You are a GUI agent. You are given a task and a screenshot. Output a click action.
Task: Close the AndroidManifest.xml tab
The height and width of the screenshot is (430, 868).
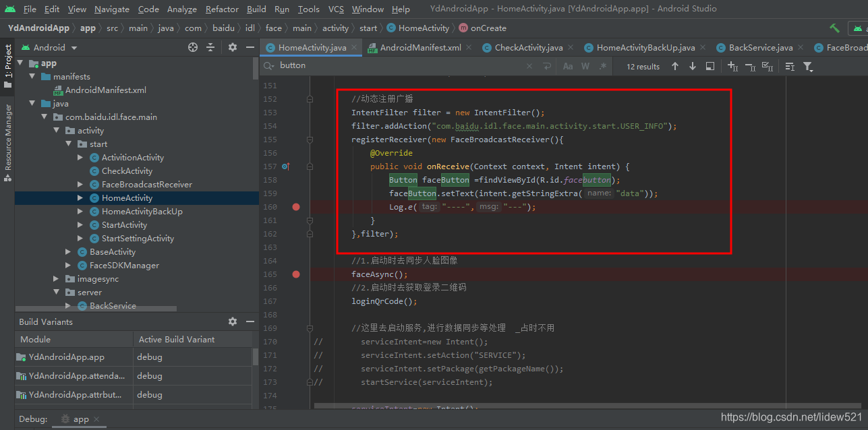click(470, 48)
